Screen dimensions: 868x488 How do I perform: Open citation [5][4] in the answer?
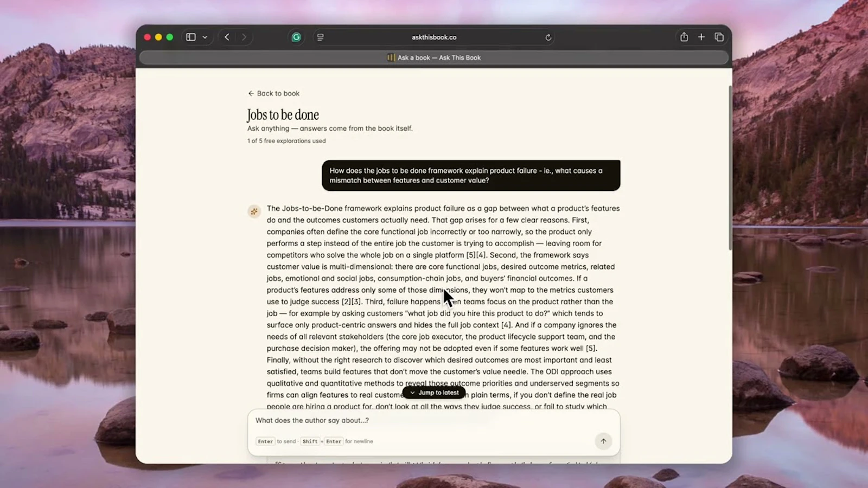[477, 255]
